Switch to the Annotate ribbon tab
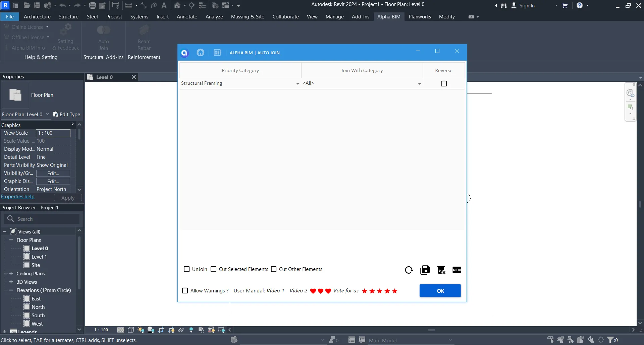 (187, 16)
